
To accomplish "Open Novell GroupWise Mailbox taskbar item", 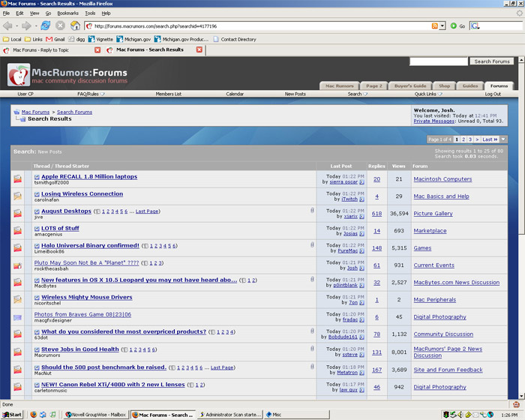I will [x=95, y=415].
